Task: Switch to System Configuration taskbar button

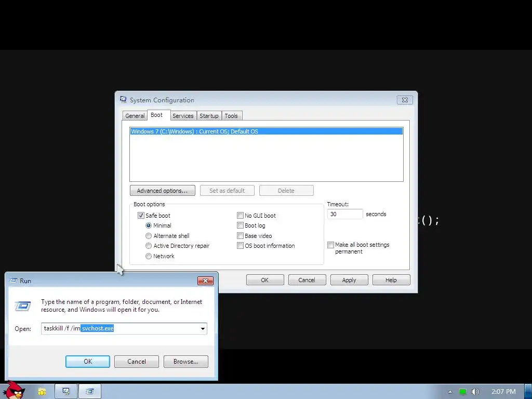Action: click(66, 392)
